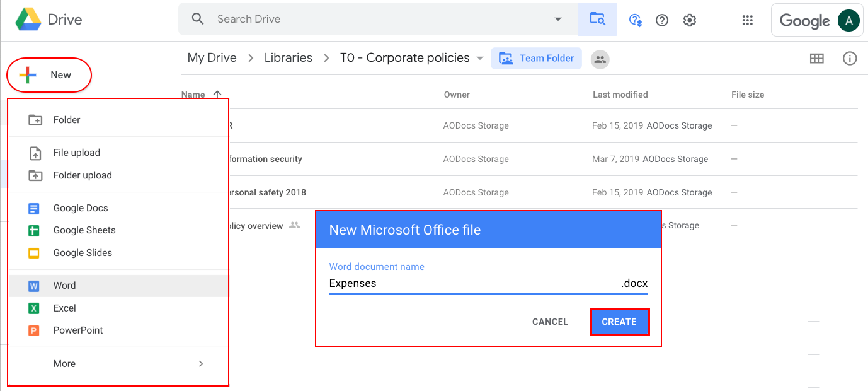Screen dimensions: 868x391
Task: Click the shared icon beside policy overview
Action: (294, 225)
